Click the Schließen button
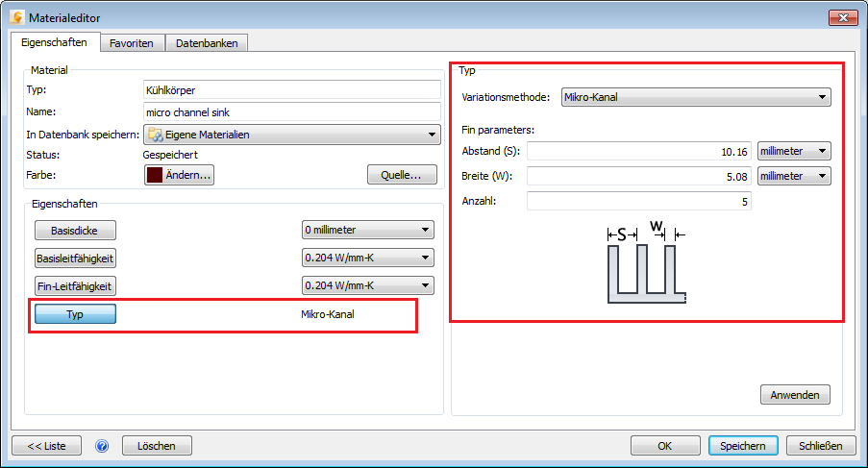Image resolution: width=868 pixels, height=468 pixels. coord(820,446)
